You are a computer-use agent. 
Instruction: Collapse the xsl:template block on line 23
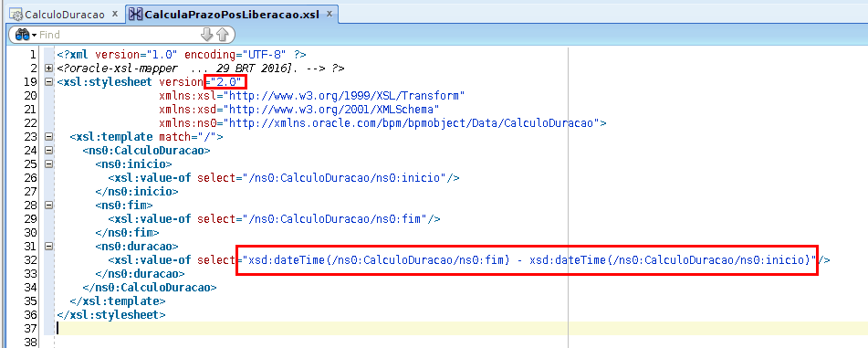point(48,136)
